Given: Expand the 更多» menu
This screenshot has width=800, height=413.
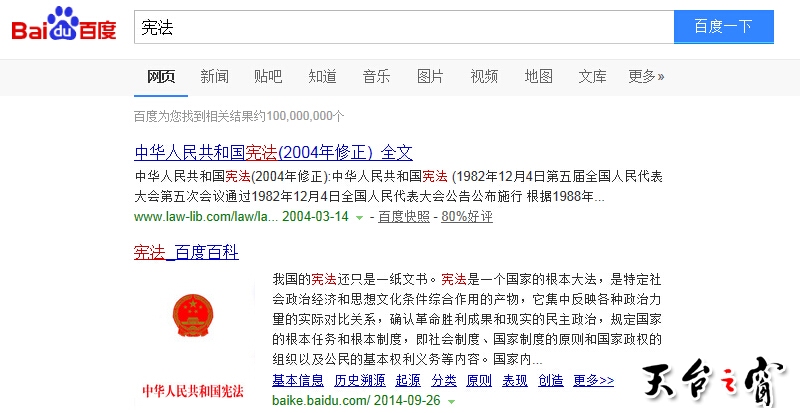Looking at the screenshot, I should pos(646,77).
